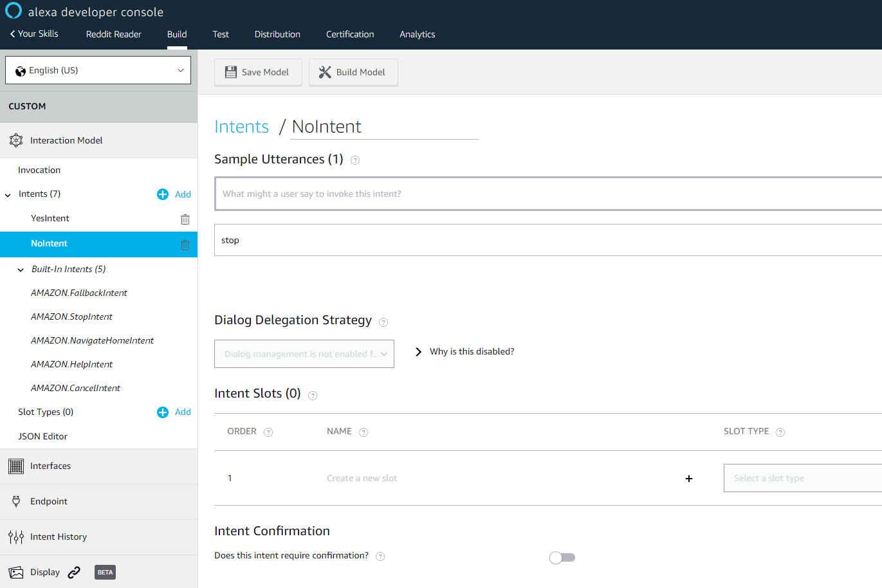Click the plus icon to create slot
This screenshot has height=588, width=882.
[x=689, y=479]
